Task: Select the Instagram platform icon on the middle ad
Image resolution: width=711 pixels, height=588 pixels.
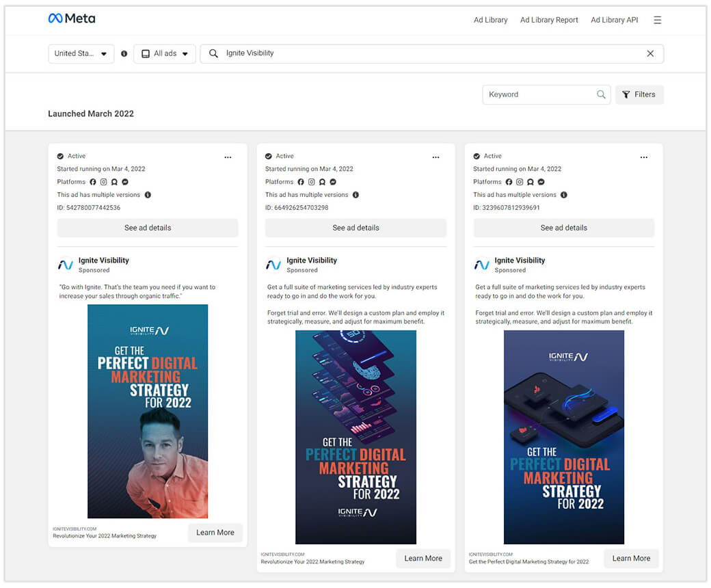Action: click(312, 182)
